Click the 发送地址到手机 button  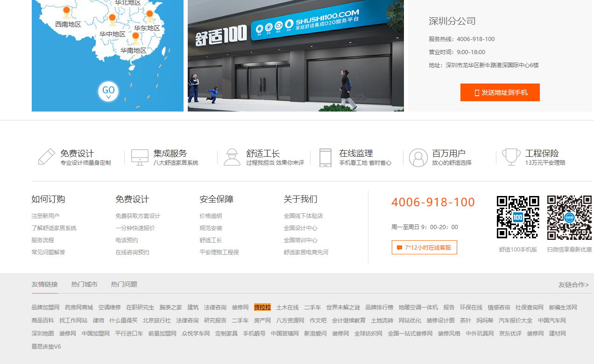click(500, 92)
